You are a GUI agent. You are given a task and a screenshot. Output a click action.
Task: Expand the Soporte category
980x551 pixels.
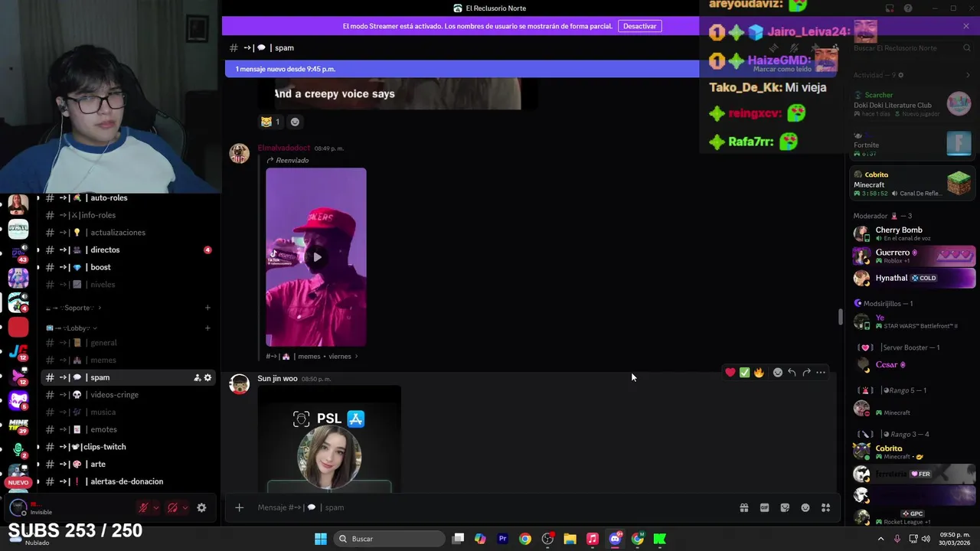(x=74, y=308)
